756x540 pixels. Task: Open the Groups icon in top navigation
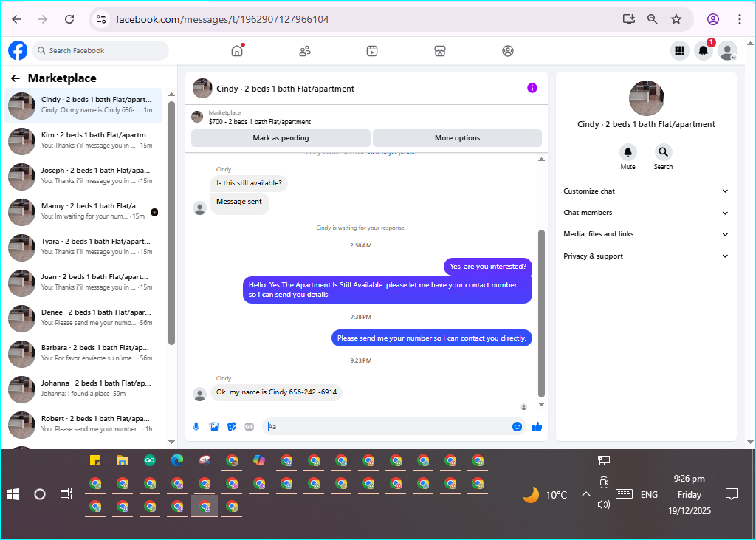(508, 51)
